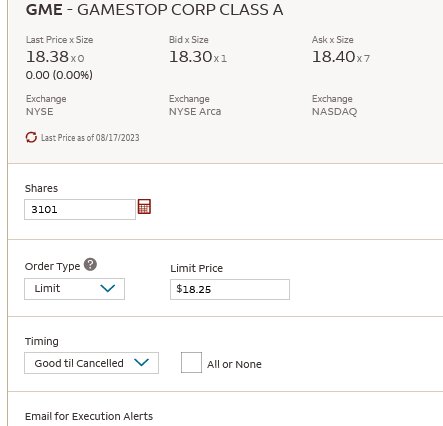Refresh the last price quote icon
The height and width of the screenshot is (426, 443).
tap(31, 137)
